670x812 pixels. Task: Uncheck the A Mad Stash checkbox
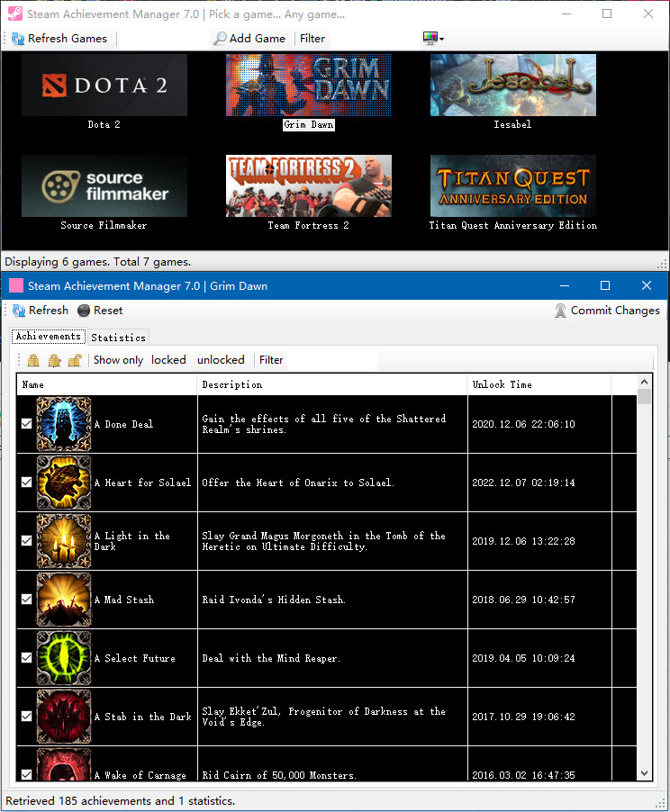(26, 600)
